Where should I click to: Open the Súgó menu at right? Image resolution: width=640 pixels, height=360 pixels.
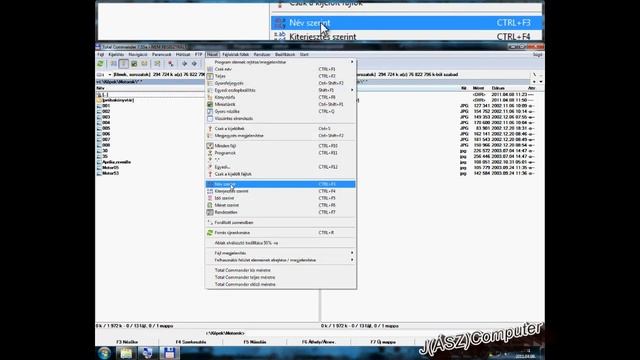(538, 54)
